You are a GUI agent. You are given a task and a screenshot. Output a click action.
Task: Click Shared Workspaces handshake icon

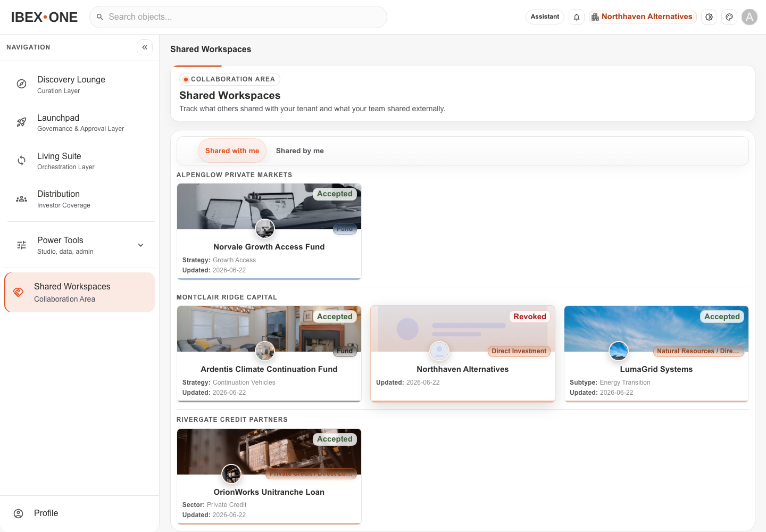pos(19,292)
